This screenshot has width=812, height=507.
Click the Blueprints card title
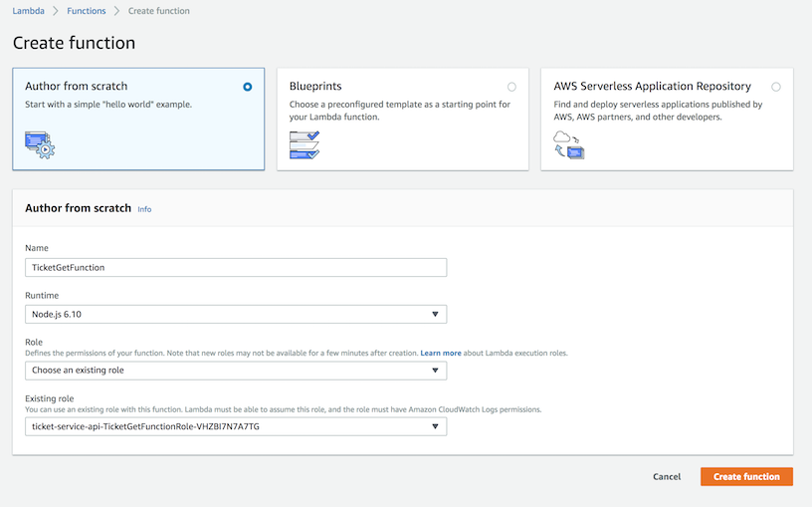(x=315, y=86)
